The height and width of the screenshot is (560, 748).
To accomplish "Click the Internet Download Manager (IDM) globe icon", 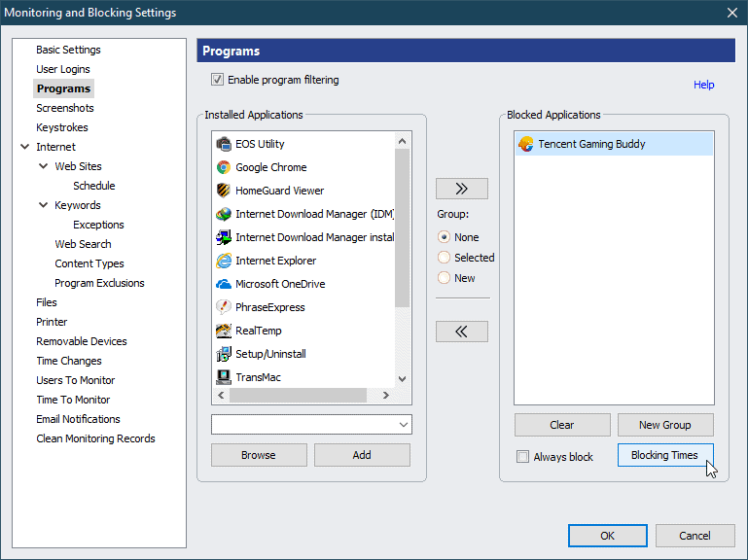I will click(x=224, y=214).
